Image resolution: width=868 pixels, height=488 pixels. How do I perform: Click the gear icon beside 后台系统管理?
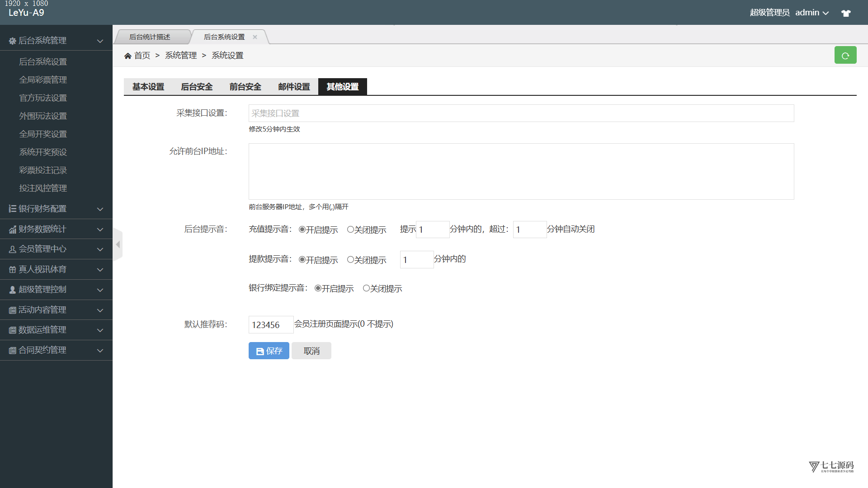pos(12,41)
